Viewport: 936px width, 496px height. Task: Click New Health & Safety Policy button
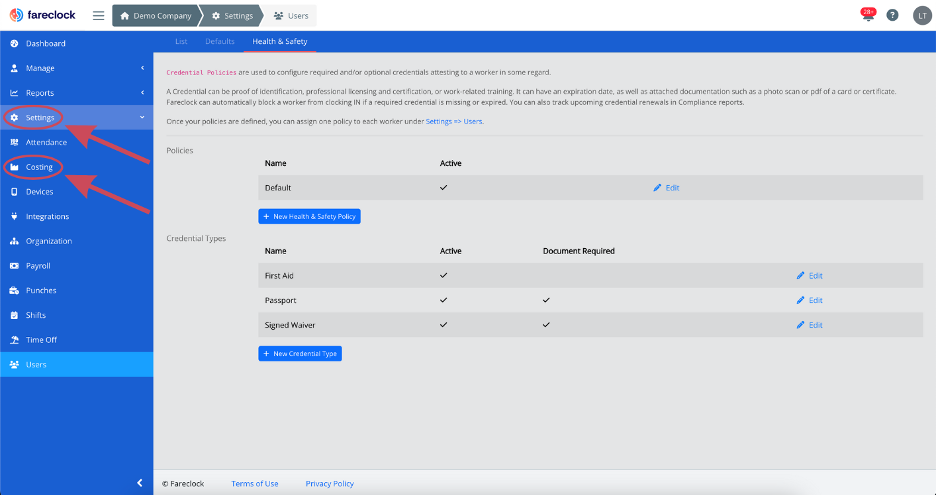pos(309,216)
